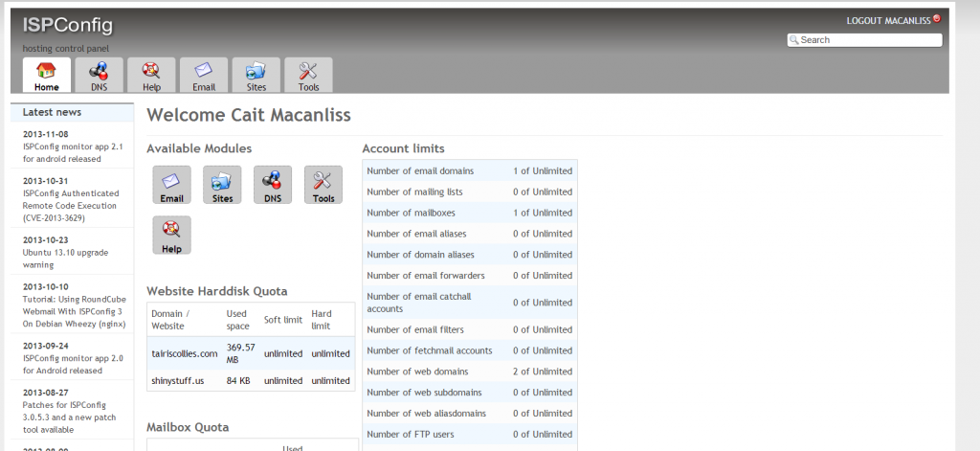
Task: Click the 2013-10-31 news date
Action: (46, 181)
